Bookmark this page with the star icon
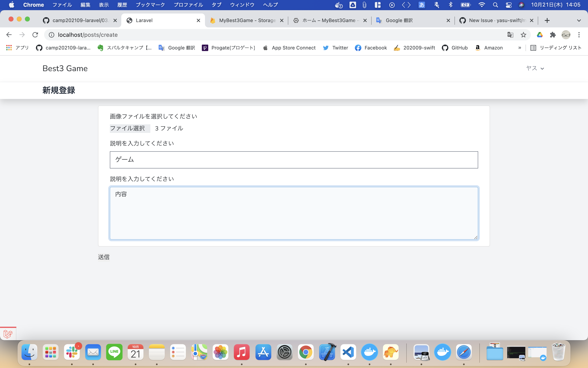 523,35
